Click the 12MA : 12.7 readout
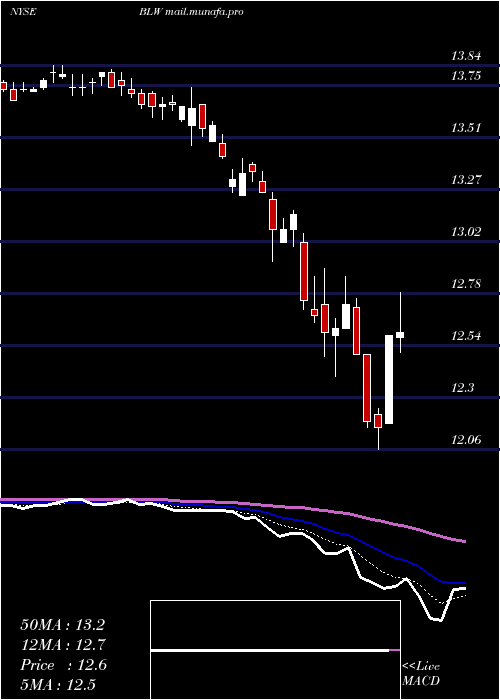Screen dimensions: 500x700 pyautogui.click(x=62, y=645)
